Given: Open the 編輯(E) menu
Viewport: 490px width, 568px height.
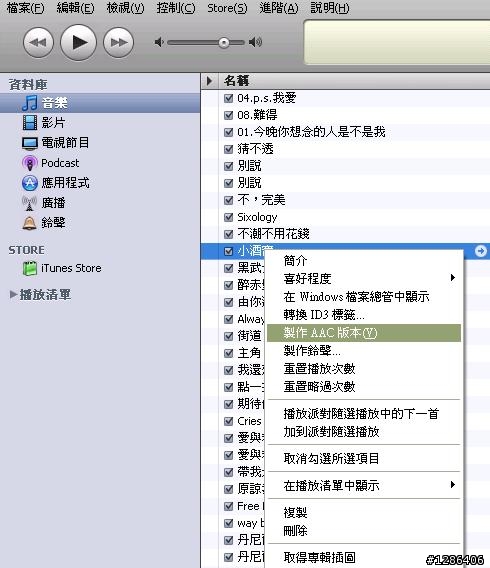Looking at the screenshot, I should [x=75, y=8].
